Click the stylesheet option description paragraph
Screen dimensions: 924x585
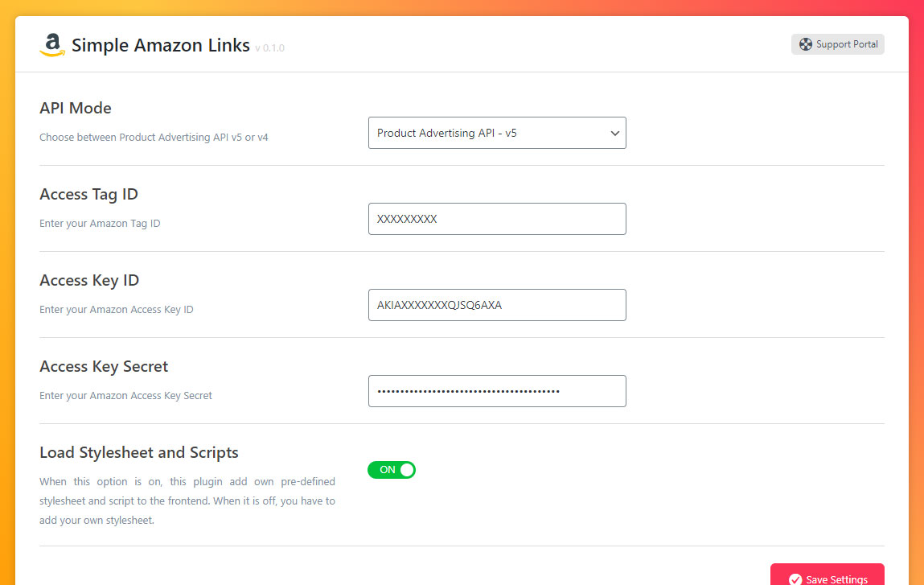point(187,501)
